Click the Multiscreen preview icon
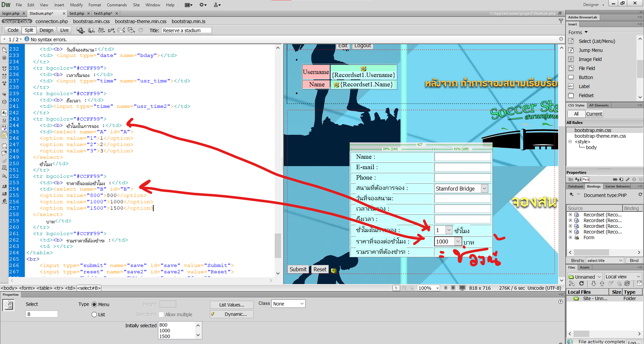Image resolution: width=644 pixels, height=344 pixels. pos(80,30)
